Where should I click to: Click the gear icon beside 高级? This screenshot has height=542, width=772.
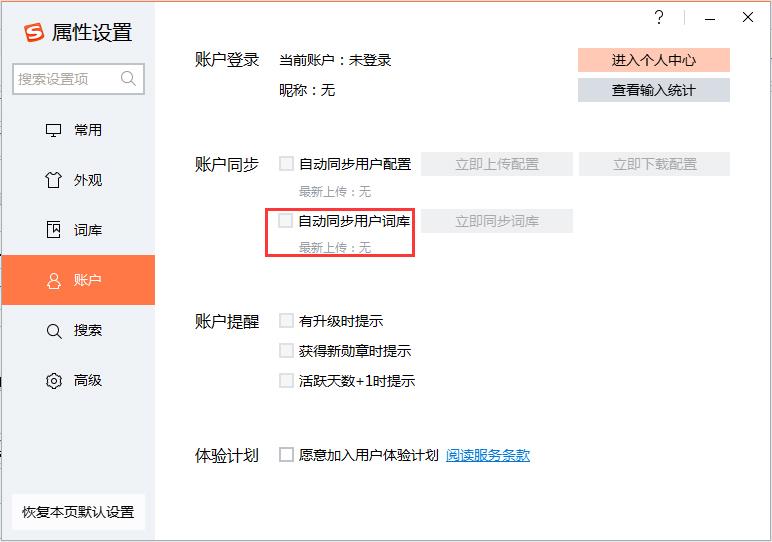54,380
